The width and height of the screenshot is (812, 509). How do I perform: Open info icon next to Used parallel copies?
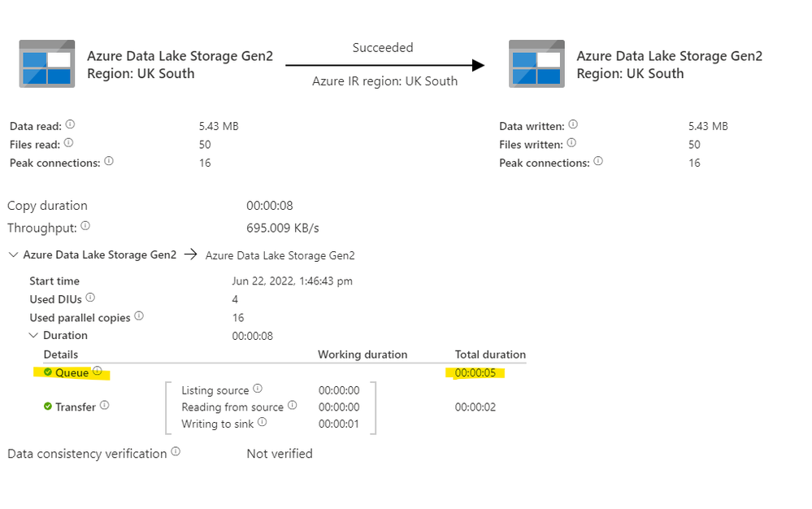(x=139, y=315)
